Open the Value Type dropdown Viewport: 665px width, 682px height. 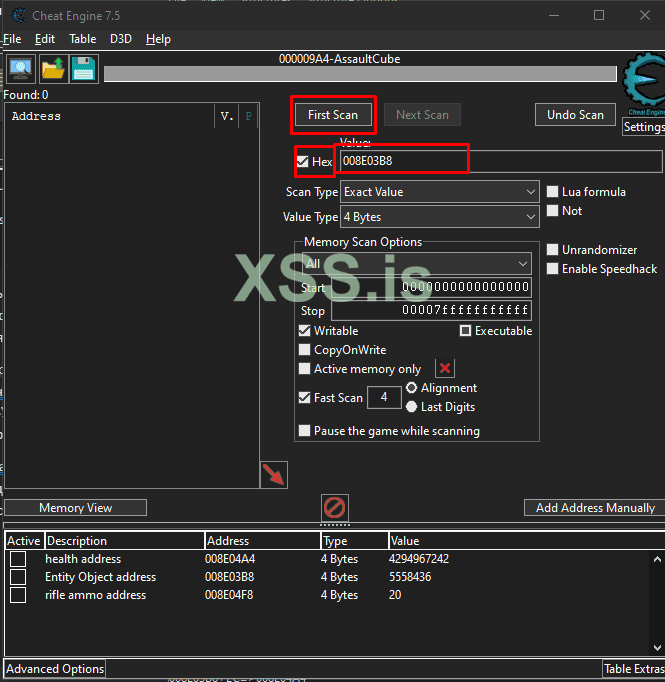pos(439,217)
